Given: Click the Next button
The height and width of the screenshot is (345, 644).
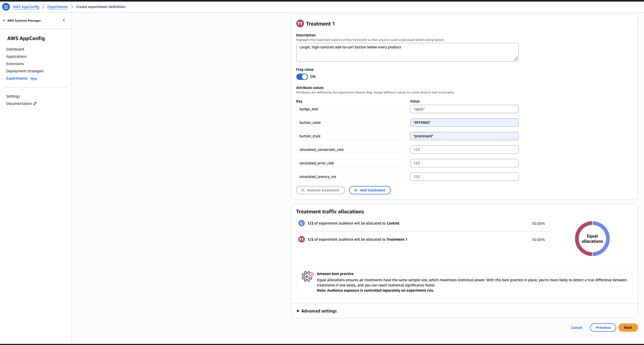Looking at the screenshot, I should 628,328.
